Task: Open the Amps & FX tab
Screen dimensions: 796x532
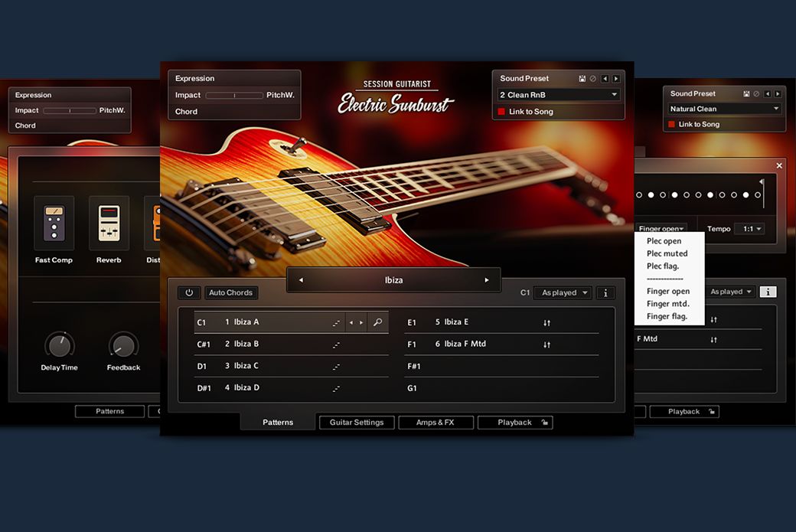Action: (435, 423)
